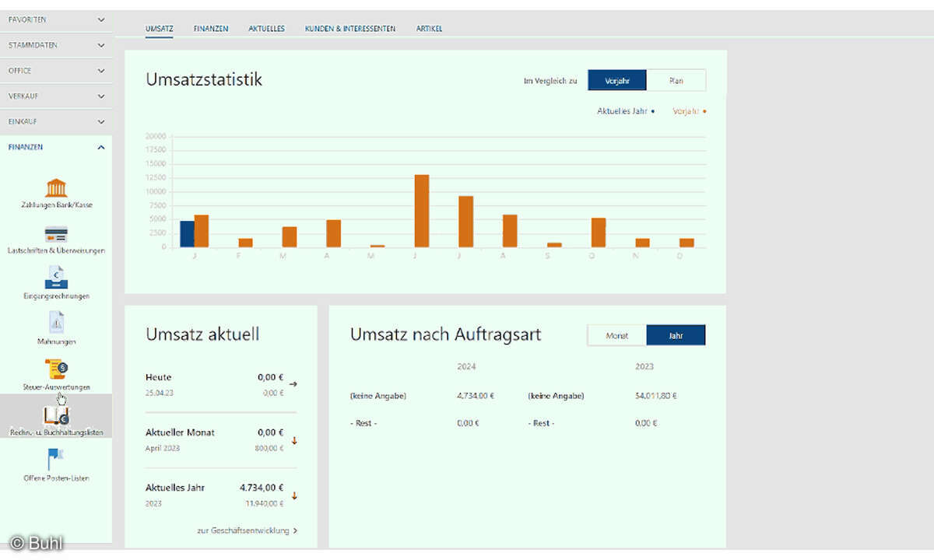This screenshot has width=934, height=560.
Task: Toggle Vorjahr legend entry
Action: pos(690,111)
